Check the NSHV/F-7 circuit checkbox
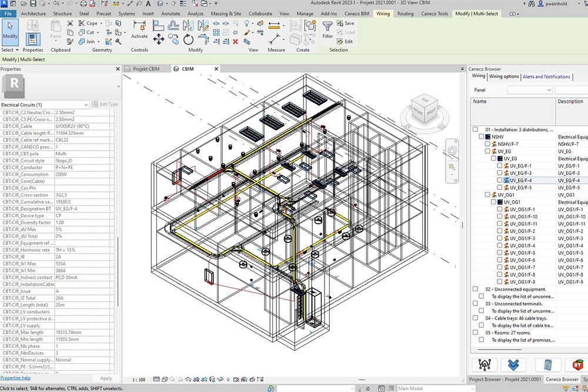This screenshot has width=588, height=392. [x=487, y=144]
